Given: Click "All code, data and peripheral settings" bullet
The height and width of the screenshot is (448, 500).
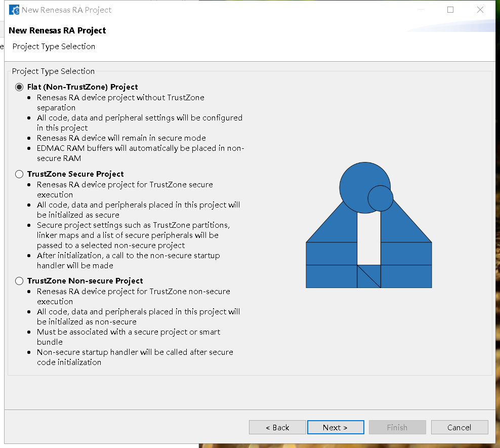Looking at the screenshot, I should (140, 123).
